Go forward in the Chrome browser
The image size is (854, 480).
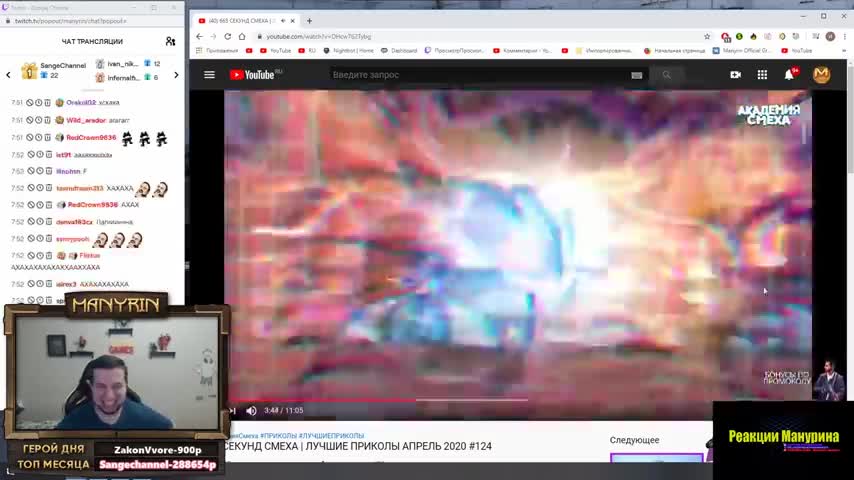pos(214,37)
